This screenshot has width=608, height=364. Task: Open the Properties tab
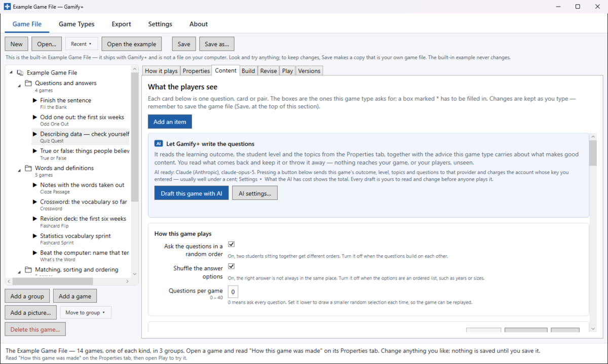point(196,71)
